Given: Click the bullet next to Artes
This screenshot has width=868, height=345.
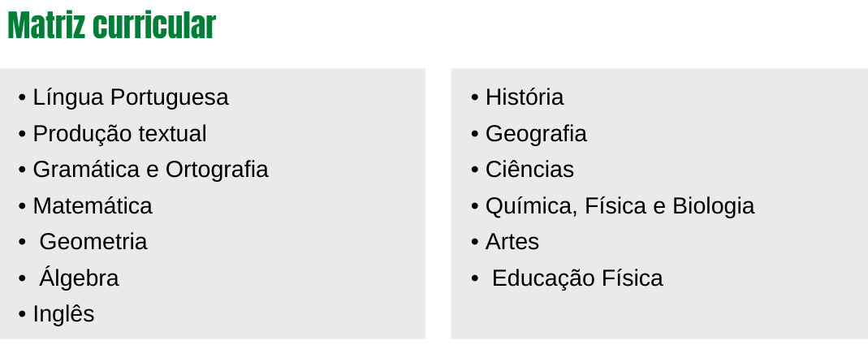Looking at the screenshot, I should point(475,243).
